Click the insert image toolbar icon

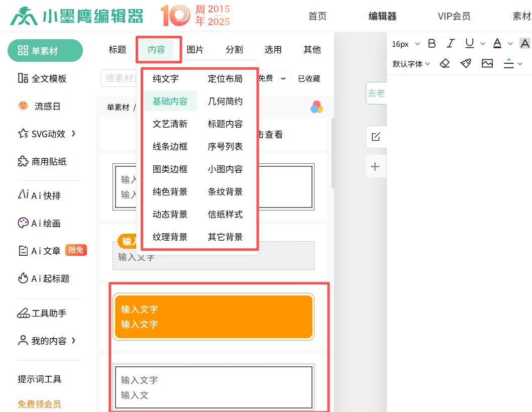point(487,63)
